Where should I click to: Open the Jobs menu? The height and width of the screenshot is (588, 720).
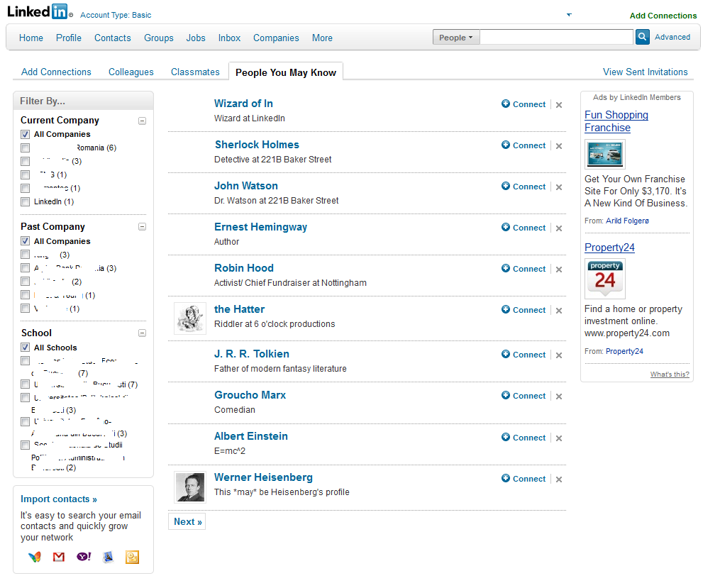196,38
